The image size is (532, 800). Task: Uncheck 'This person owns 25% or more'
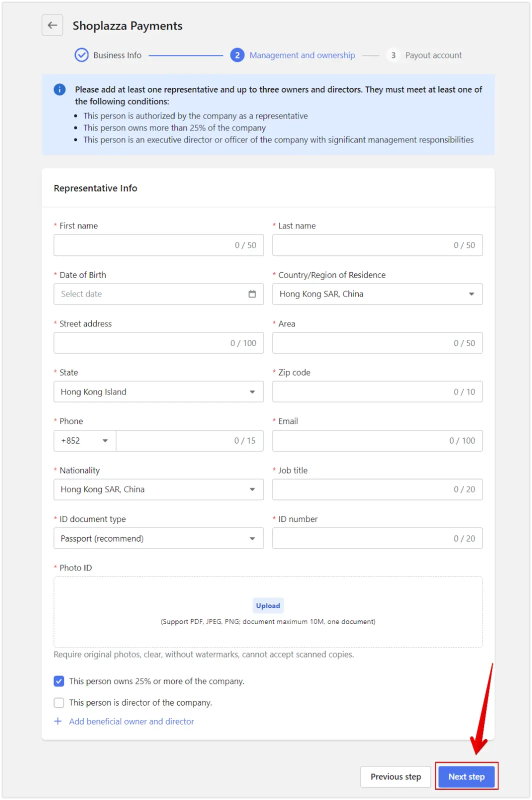tap(59, 681)
